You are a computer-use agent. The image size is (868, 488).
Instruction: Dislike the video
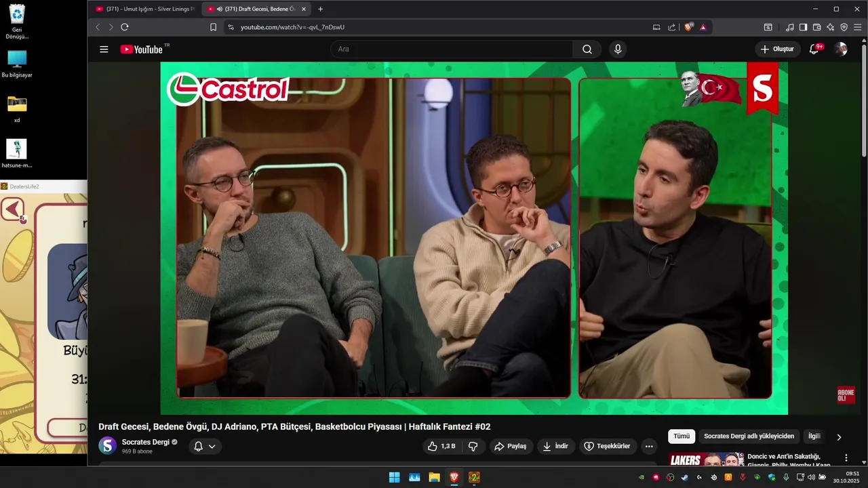(x=473, y=446)
